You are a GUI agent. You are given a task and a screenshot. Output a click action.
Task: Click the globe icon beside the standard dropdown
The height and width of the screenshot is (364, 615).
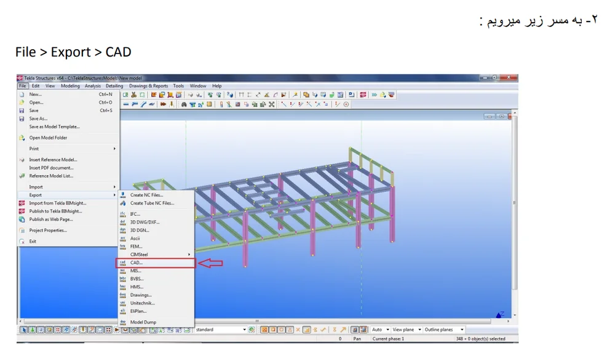coord(252,330)
